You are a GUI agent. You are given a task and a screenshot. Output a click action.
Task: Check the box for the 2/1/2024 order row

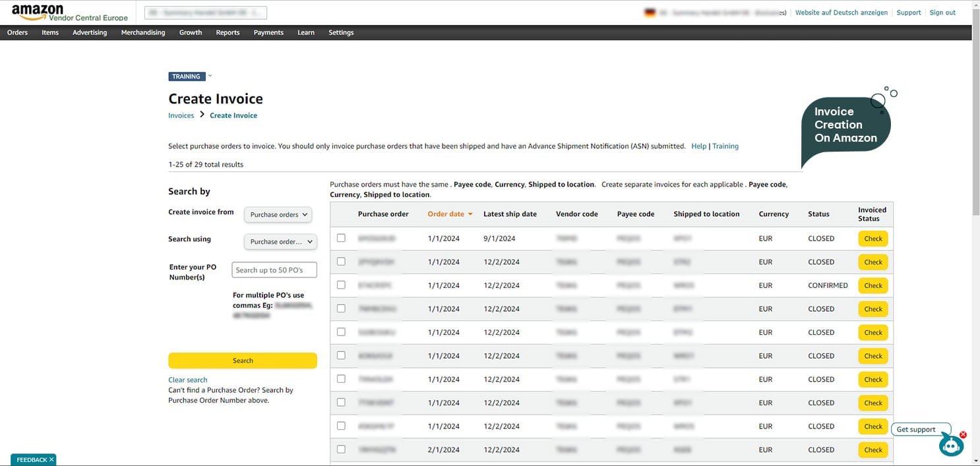(x=341, y=450)
